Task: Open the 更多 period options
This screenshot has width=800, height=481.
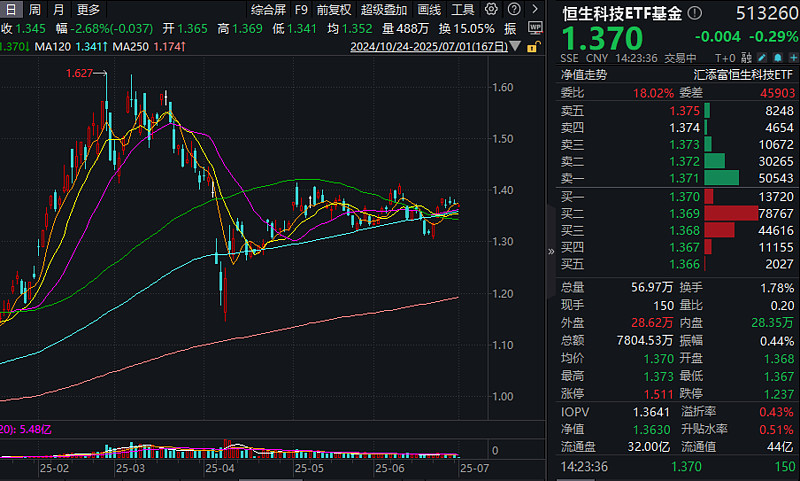Action: (89, 10)
